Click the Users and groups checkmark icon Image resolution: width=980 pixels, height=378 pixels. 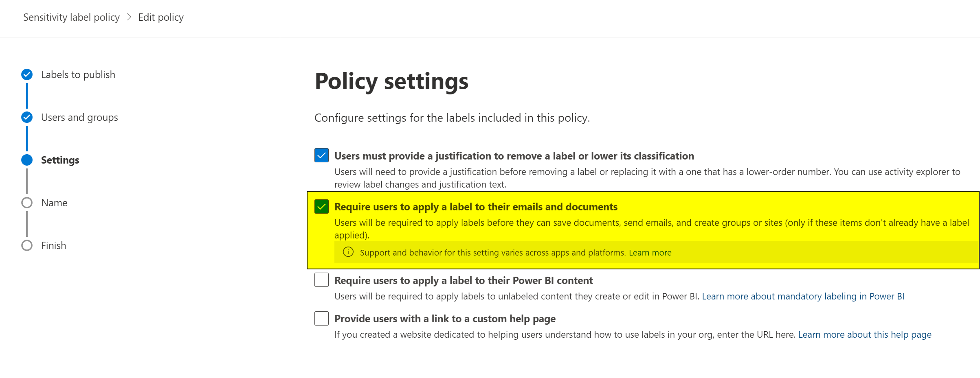[x=27, y=117]
